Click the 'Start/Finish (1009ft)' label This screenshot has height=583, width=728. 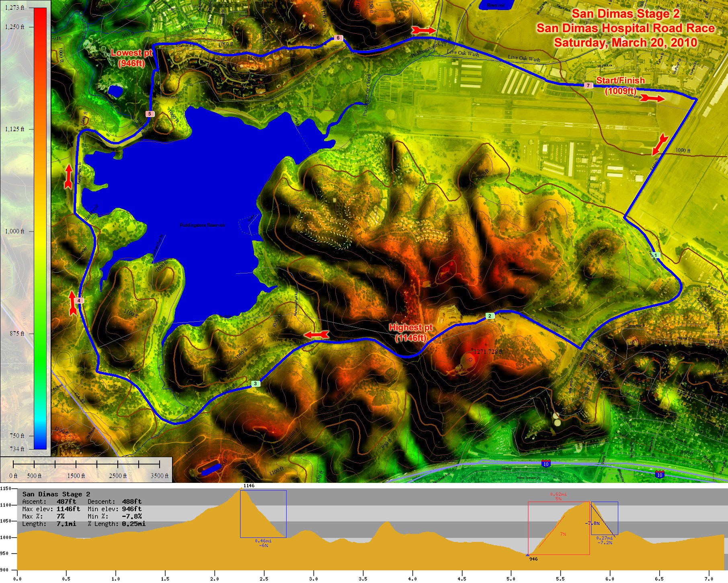[x=620, y=86]
